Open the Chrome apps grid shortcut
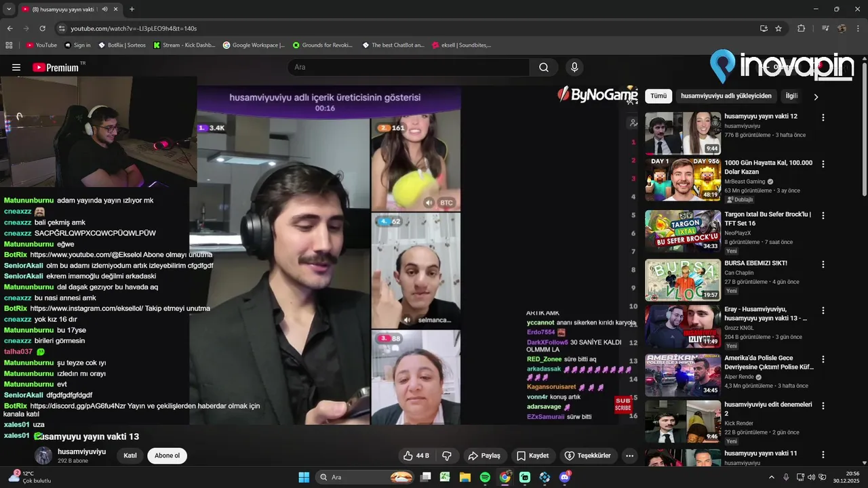This screenshot has width=868, height=488. (x=9, y=45)
